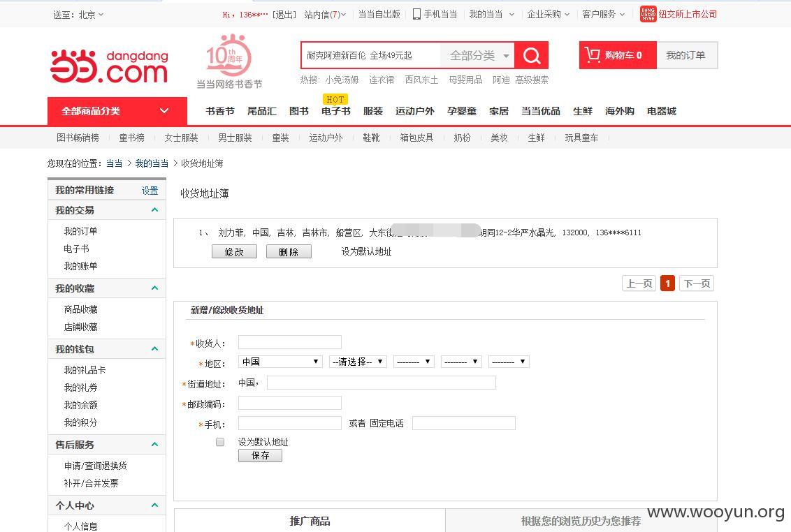Open 申请/查询退换货 in the sidebar
This screenshot has width=791, height=532.
click(x=95, y=466)
